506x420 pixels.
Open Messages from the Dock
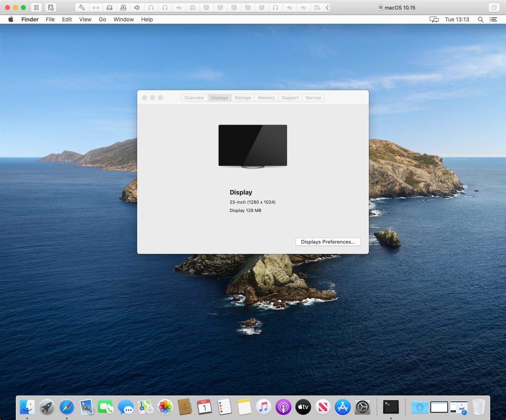tap(126, 407)
